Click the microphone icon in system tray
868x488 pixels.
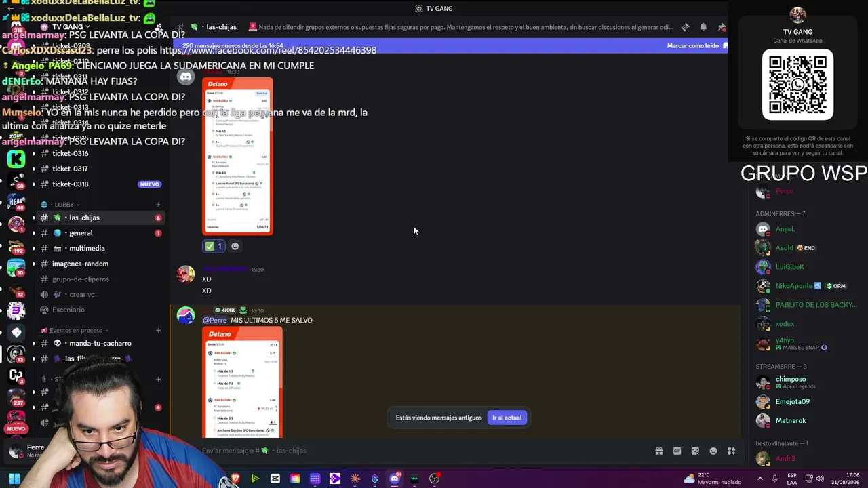coord(774,479)
